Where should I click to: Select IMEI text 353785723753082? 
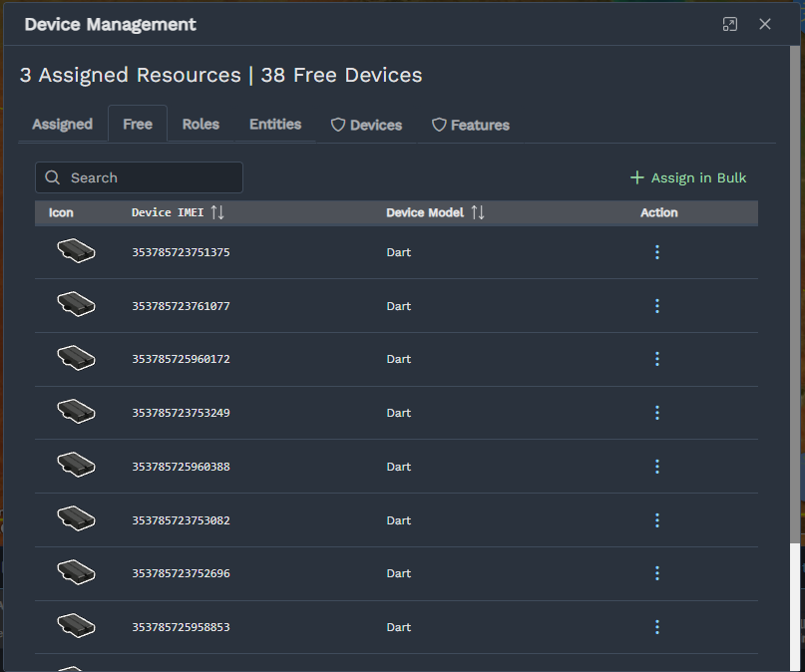tap(182, 520)
